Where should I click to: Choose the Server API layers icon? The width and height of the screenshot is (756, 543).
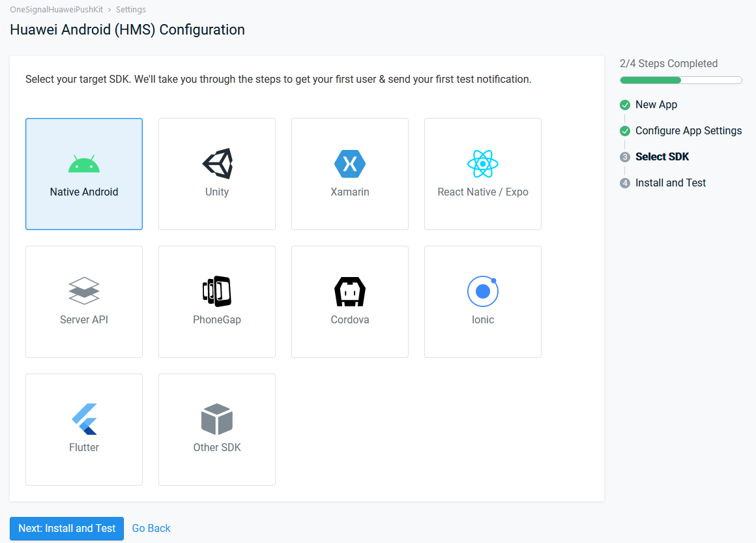click(84, 291)
